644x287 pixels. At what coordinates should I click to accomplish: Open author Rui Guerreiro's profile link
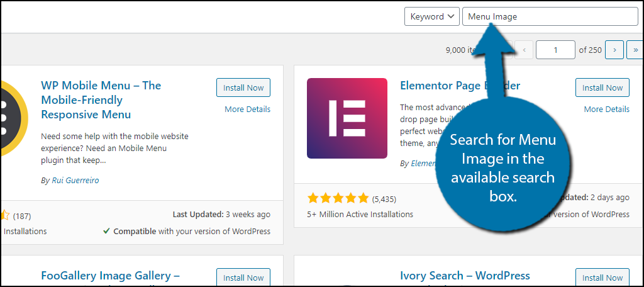pyautogui.click(x=75, y=181)
